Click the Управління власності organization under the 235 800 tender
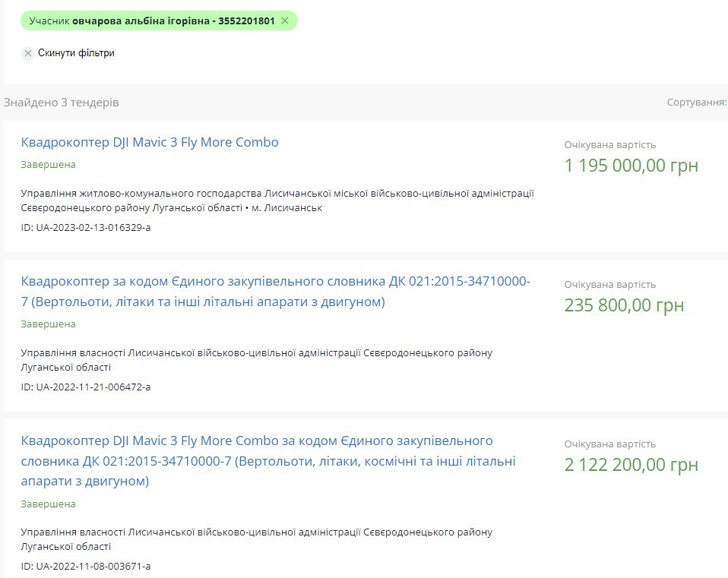The height and width of the screenshot is (578, 728). click(x=256, y=360)
